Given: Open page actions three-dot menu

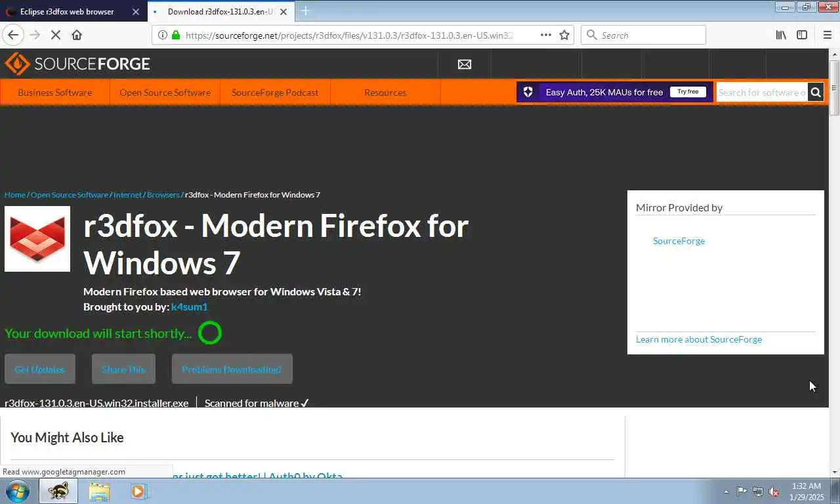Looking at the screenshot, I should coord(546,35).
